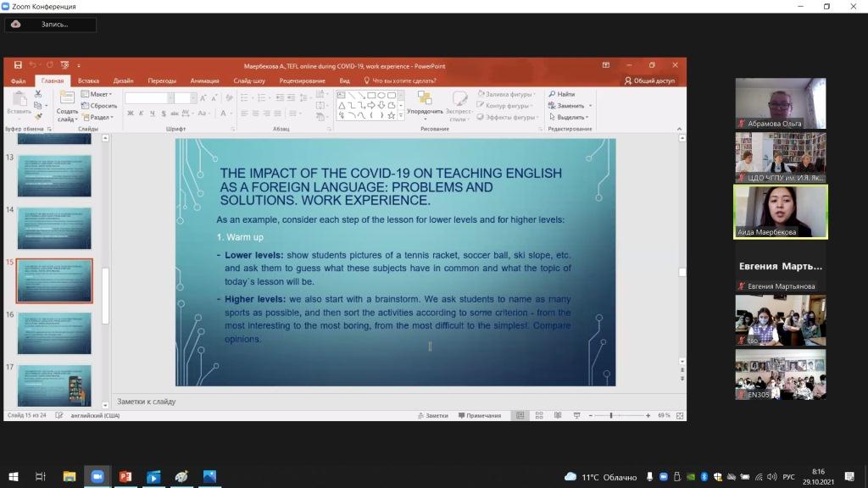Screen dimensions: 868x488
Task: Increase list indent level
Action: point(291,98)
